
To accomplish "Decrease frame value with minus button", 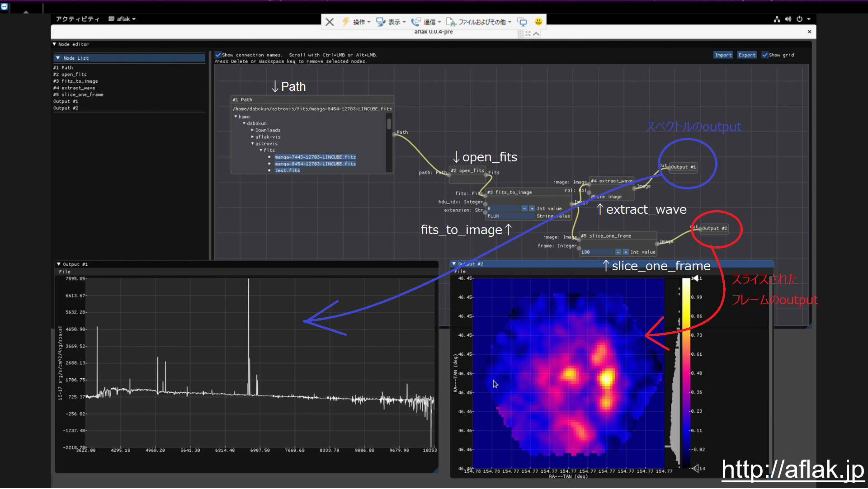I will click(618, 252).
